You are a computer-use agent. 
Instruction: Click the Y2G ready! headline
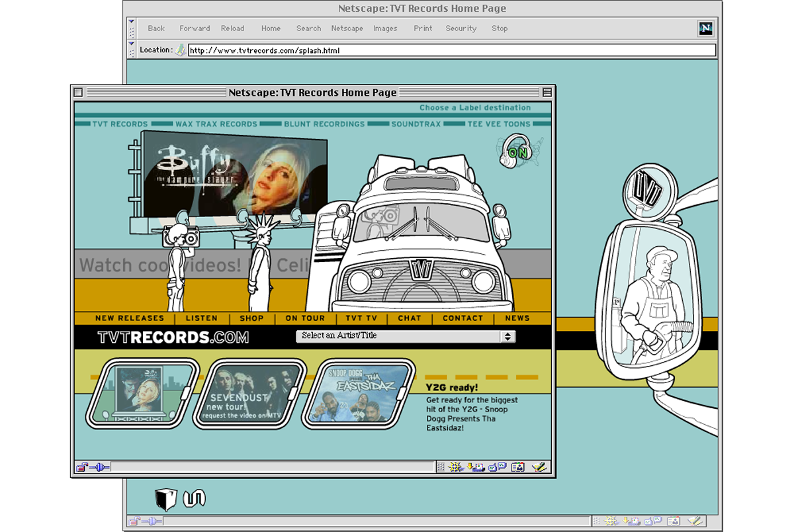pos(452,388)
